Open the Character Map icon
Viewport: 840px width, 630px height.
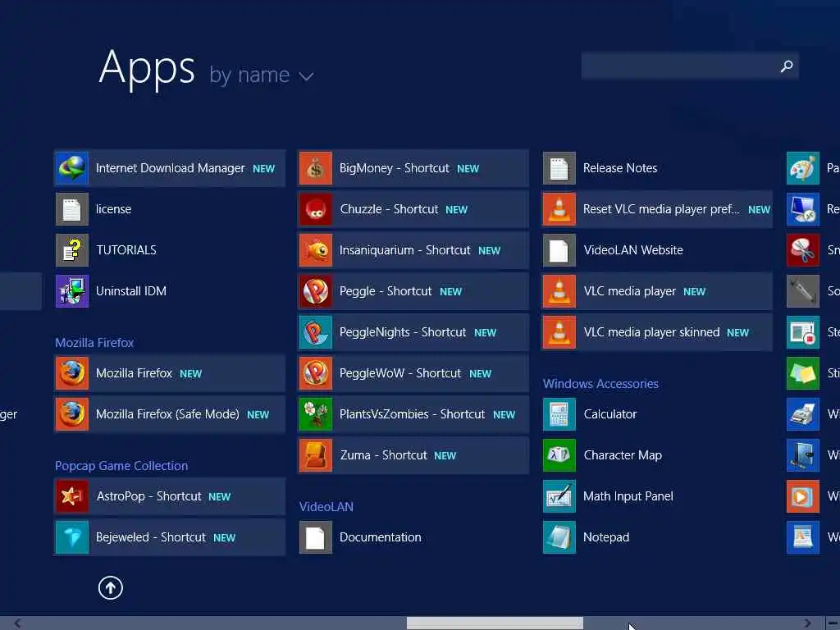click(x=559, y=455)
